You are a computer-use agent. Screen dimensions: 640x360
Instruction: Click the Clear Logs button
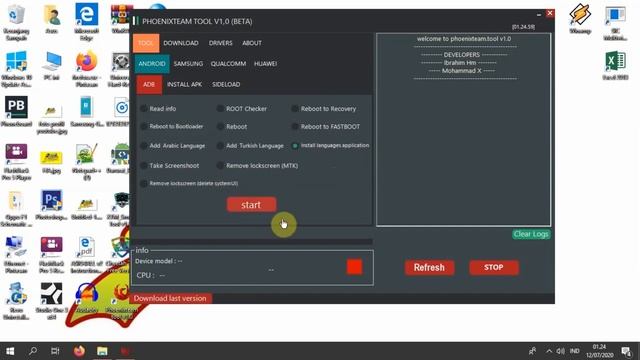[x=531, y=234]
